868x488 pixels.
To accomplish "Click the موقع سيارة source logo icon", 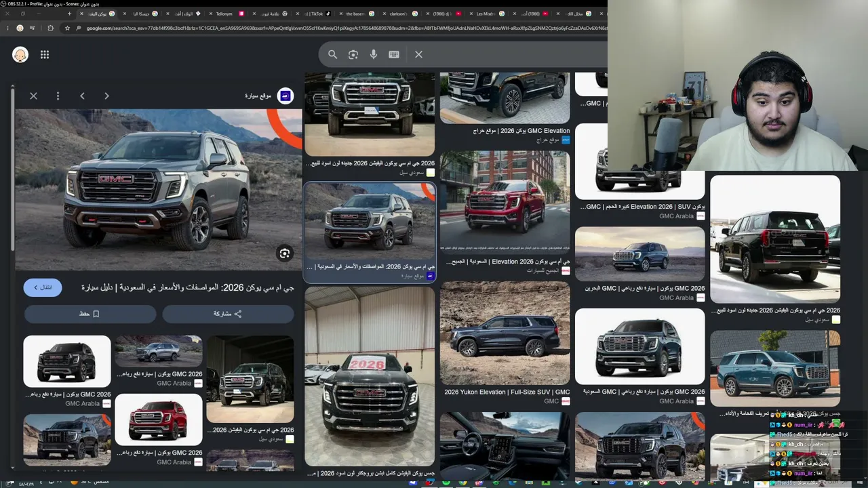I will [x=285, y=96].
